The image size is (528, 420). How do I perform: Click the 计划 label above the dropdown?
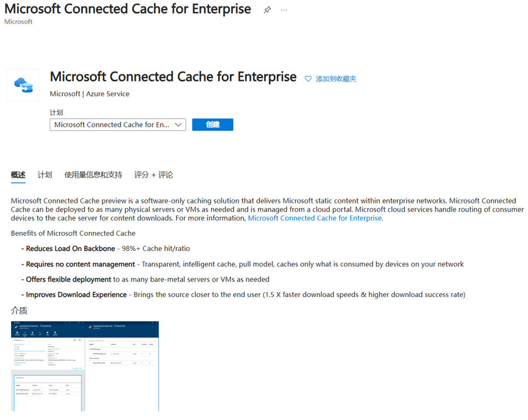click(56, 113)
